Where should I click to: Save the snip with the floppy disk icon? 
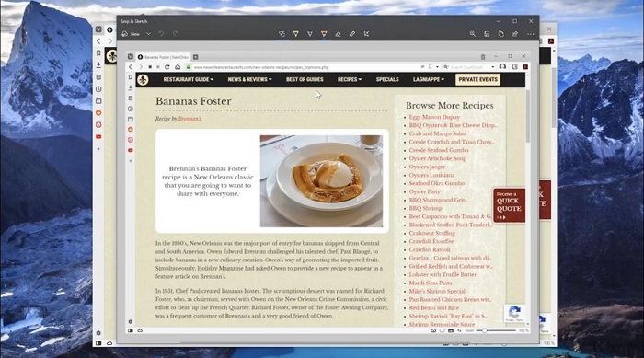click(x=487, y=34)
